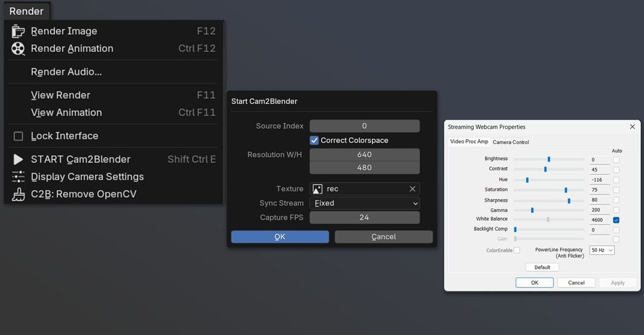
Task: Open the PowerLine Frequency 50 Hz dropdown
Action: pos(602,250)
